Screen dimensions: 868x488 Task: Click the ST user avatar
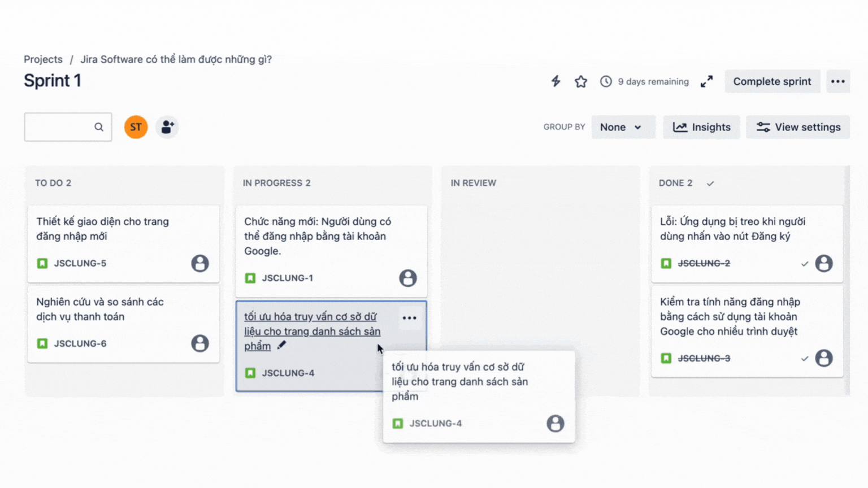pos(136,127)
